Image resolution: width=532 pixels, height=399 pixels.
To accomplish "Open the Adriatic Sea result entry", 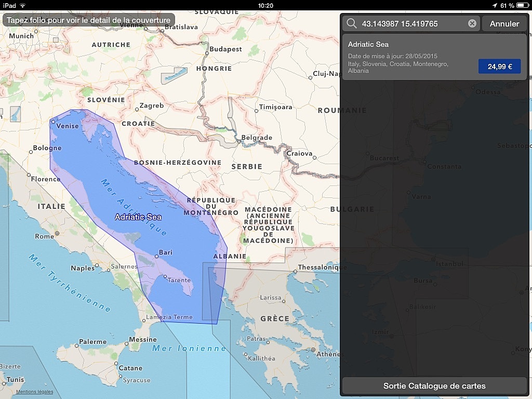I will pyautogui.click(x=435, y=57).
